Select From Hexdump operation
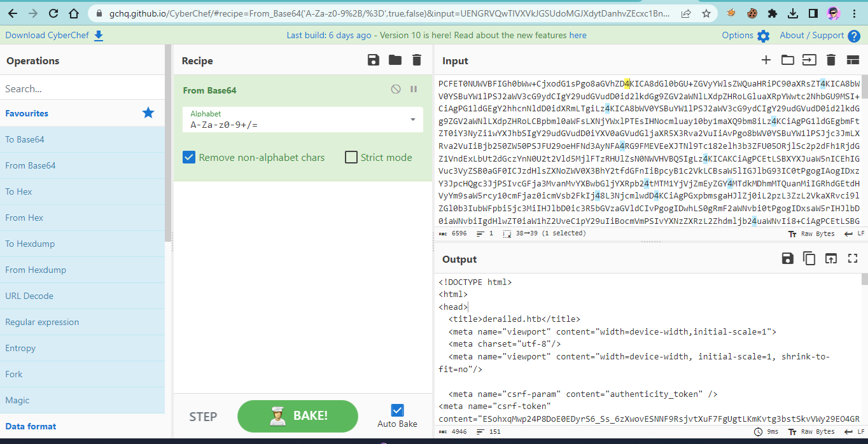The image size is (868, 444). tap(36, 270)
